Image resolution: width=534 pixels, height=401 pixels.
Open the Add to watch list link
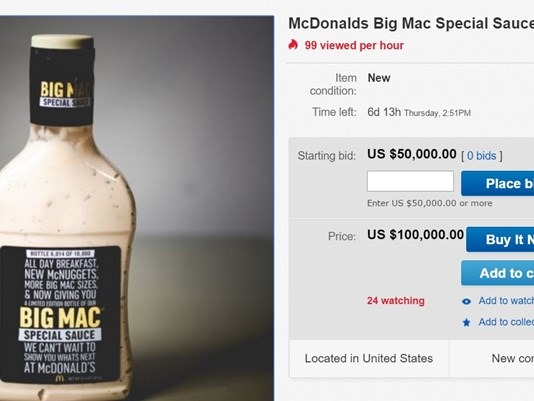pos(506,300)
